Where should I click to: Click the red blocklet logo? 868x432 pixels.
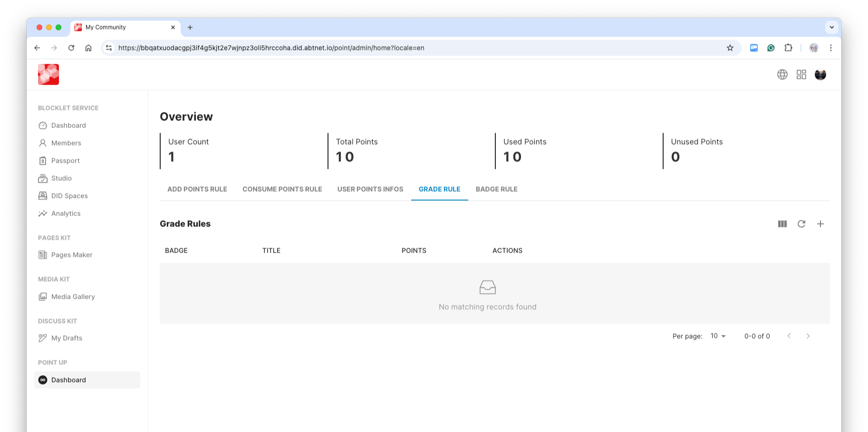click(x=48, y=75)
